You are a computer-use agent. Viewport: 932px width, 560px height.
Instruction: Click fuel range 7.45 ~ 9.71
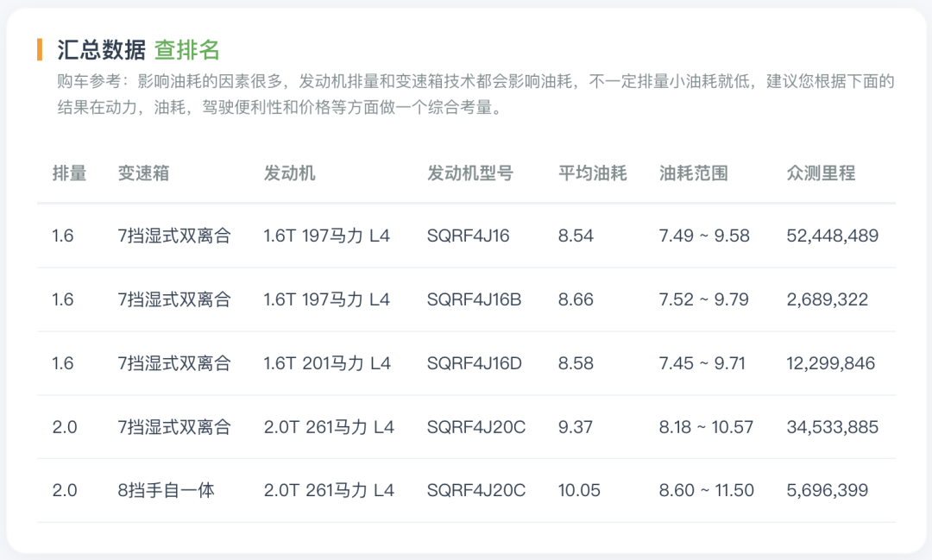pyautogui.click(x=702, y=363)
